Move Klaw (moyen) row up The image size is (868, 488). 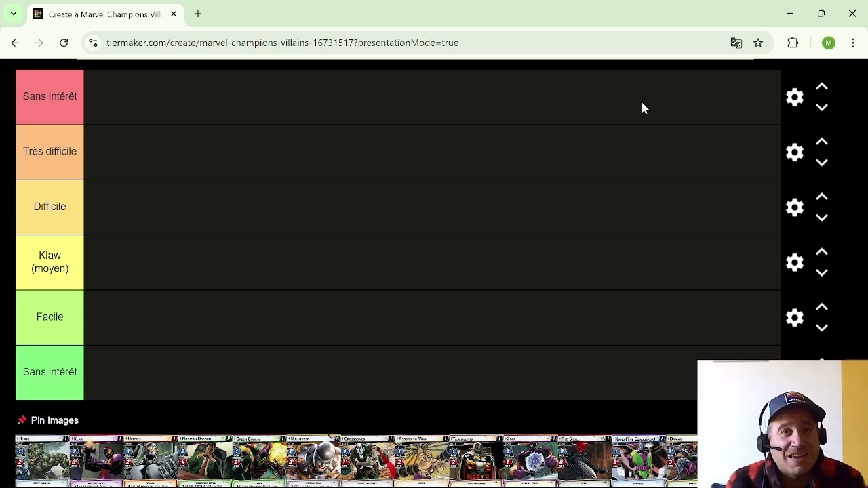tap(822, 251)
